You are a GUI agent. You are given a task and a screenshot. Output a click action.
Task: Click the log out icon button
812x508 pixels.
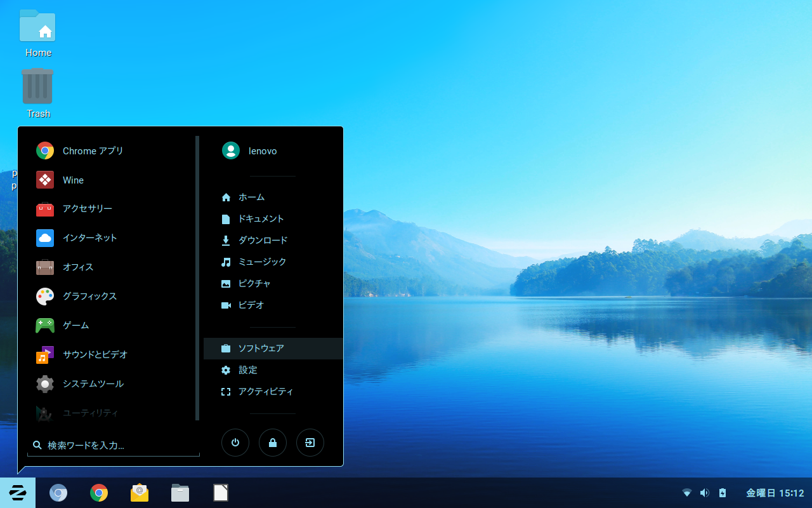click(310, 443)
